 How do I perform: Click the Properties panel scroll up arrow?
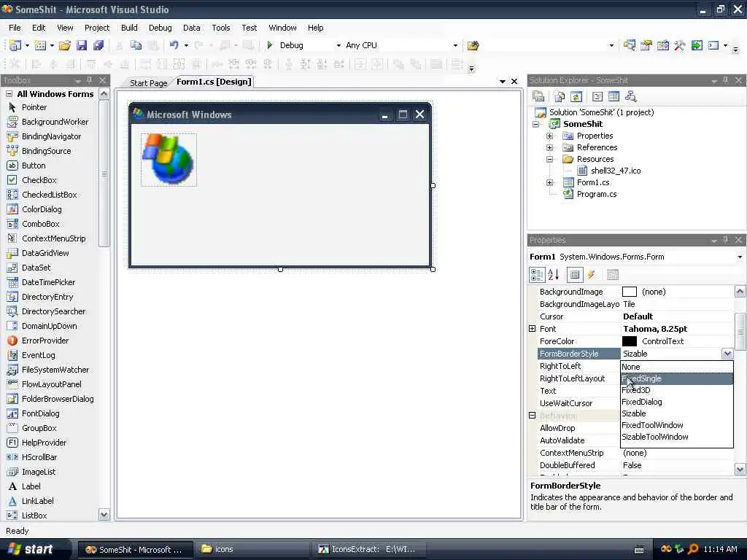pos(740,292)
